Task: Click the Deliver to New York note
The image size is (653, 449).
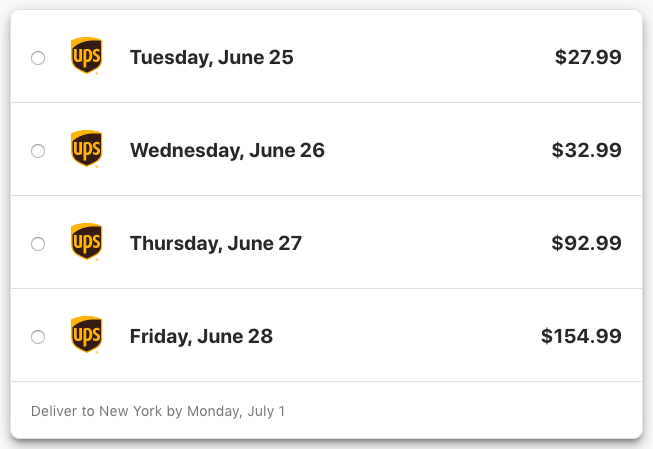Action: (x=158, y=411)
